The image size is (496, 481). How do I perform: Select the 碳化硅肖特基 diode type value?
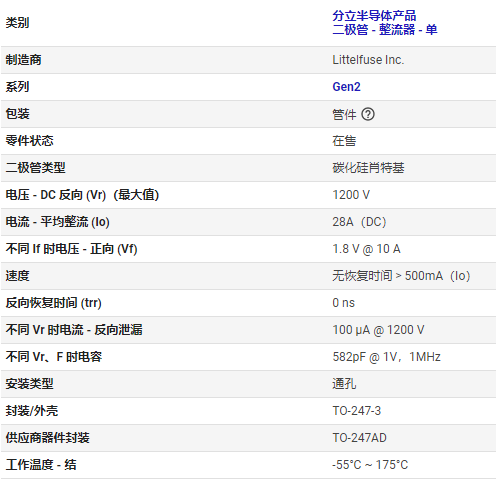tap(368, 168)
